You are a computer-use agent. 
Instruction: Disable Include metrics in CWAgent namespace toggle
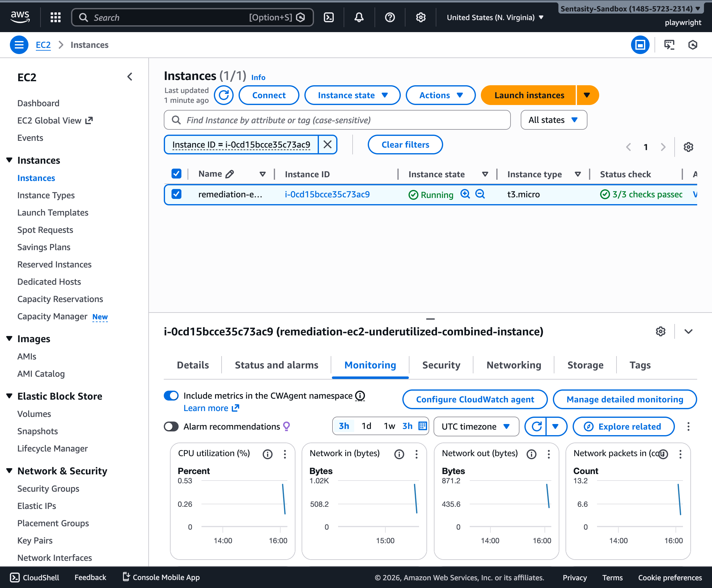pyautogui.click(x=171, y=395)
